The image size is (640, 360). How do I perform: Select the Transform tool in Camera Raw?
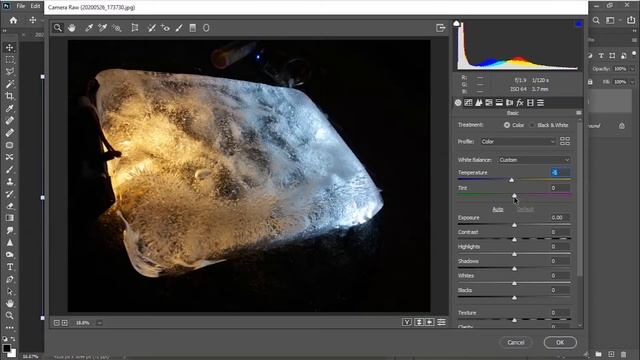pos(134,28)
